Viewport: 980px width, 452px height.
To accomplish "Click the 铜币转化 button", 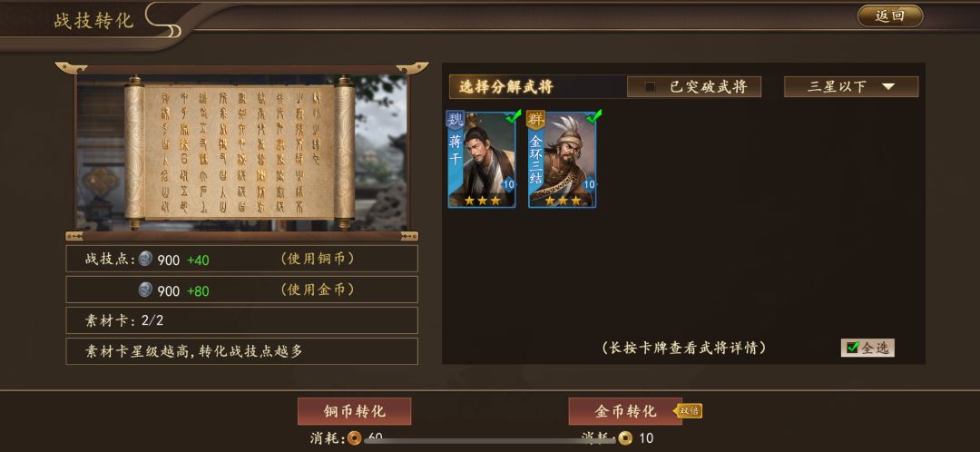I will tap(355, 411).
